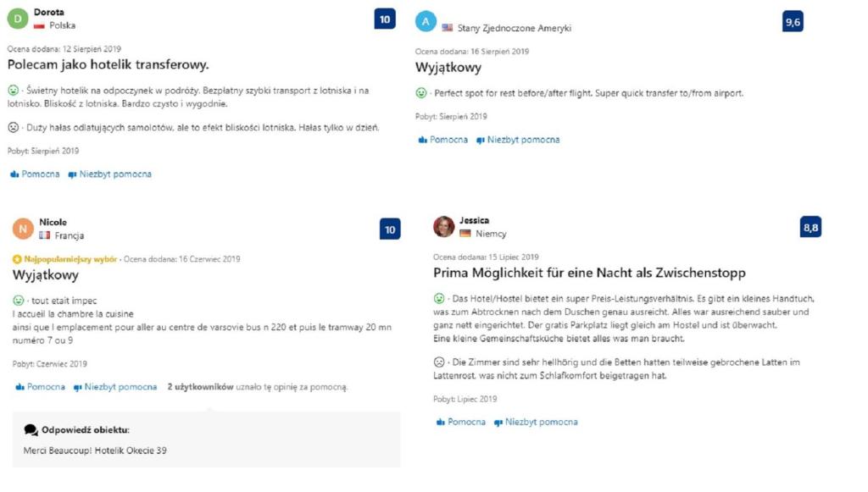Mark Dorota's review as Niezbyt pomocna

pyautogui.click(x=109, y=174)
